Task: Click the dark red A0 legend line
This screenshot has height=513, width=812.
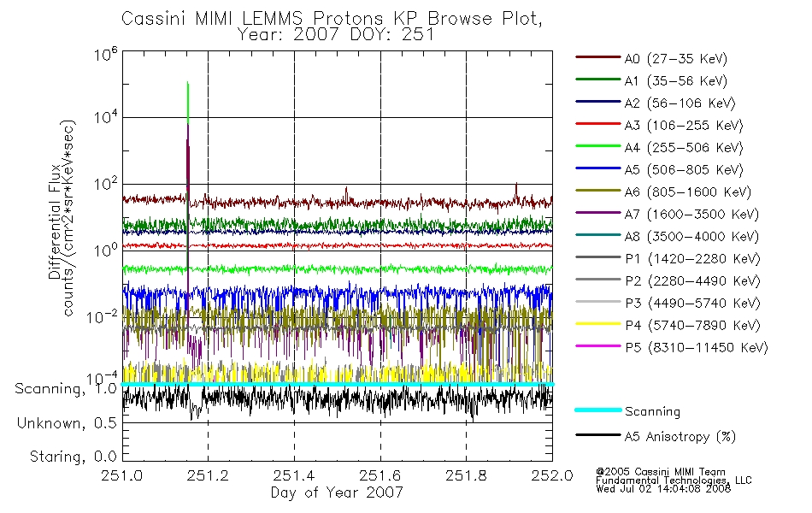Action: pos(597,57)
